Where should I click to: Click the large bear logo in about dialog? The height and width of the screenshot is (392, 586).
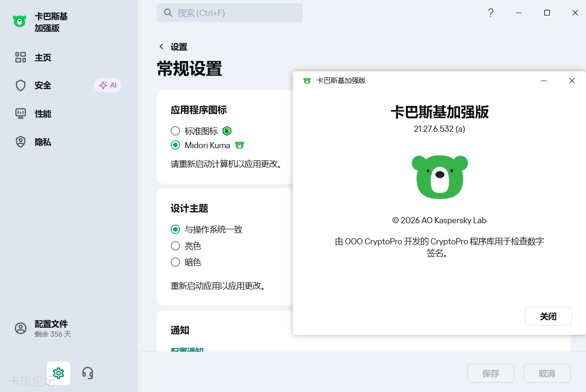click(x=440, y=177)
